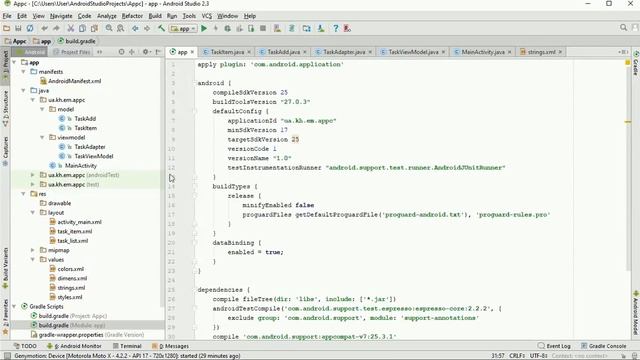The width and height of the screenshot is (640, 360).
Task: Toggle the Captures tool window button
Action: coord(5,151)
